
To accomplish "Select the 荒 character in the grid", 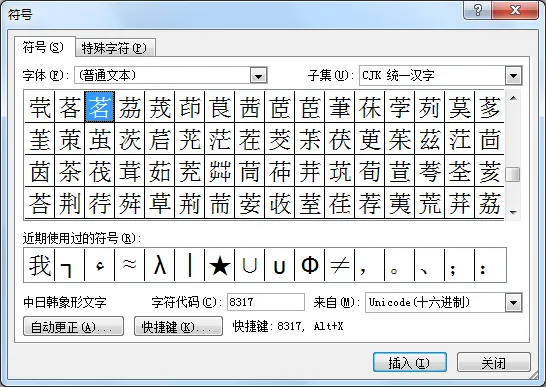I will (429, 203).
